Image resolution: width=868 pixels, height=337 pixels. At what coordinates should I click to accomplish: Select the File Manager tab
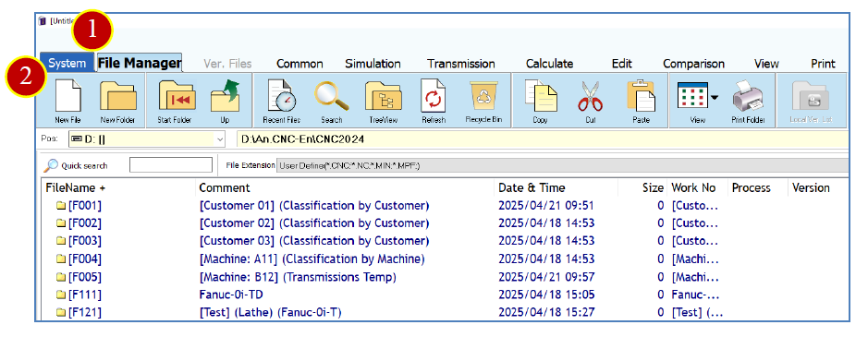(140, 63)
